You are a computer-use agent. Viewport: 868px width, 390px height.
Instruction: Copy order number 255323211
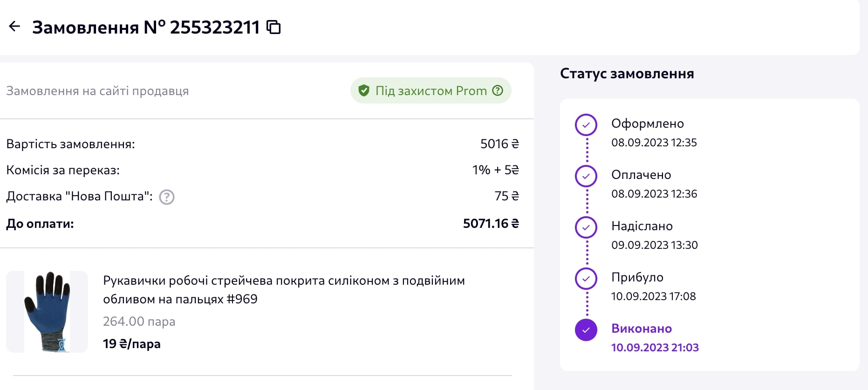(x=273, y=27)
